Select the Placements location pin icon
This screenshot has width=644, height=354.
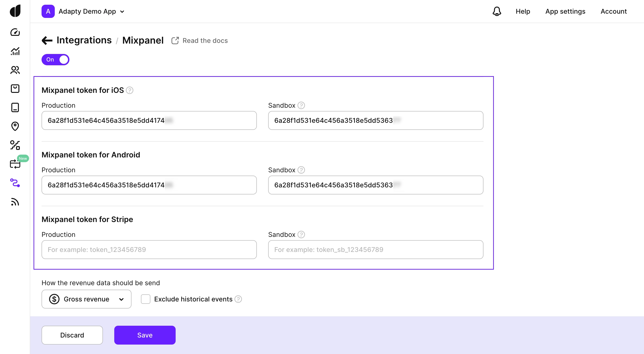[x=15, y=126]
